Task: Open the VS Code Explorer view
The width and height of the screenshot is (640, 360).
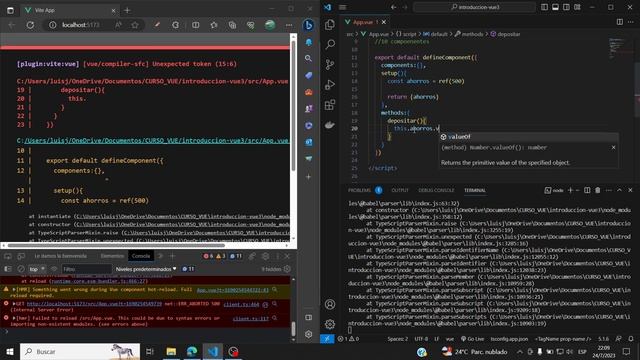Action: [x=330, y=24]
